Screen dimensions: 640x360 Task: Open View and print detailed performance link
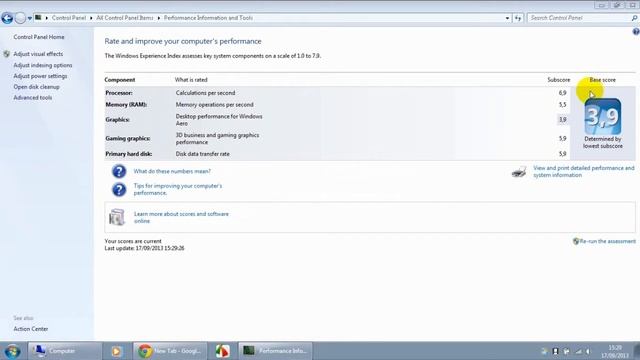(x=584, y=171)
